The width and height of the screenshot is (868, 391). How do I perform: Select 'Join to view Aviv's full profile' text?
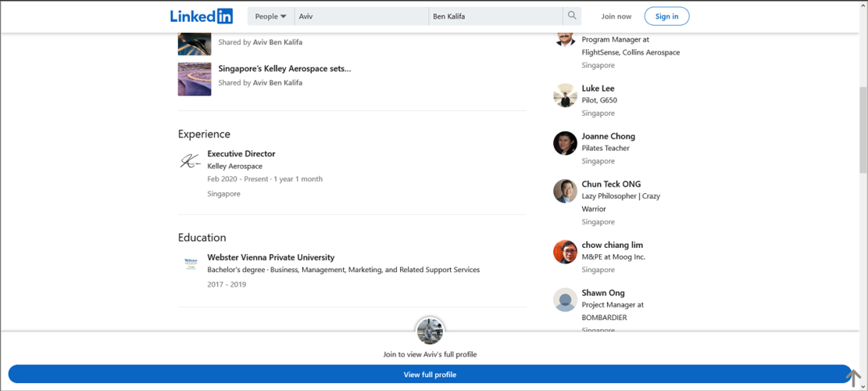[x=430, y=354]
